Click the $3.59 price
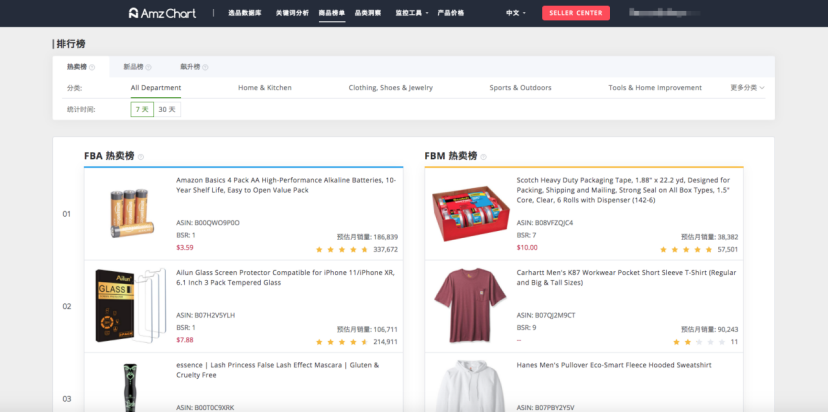Screen dimensions: 829x412 (x=185, y=247)
